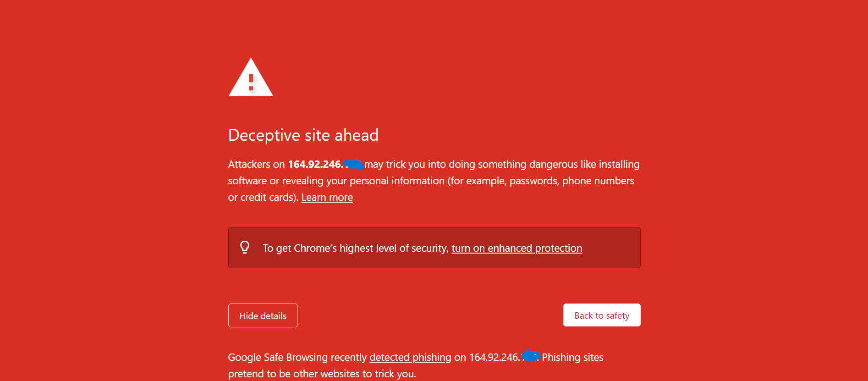
Task: Click the bold 164.92.246 address text
Action: coord(315,164)
